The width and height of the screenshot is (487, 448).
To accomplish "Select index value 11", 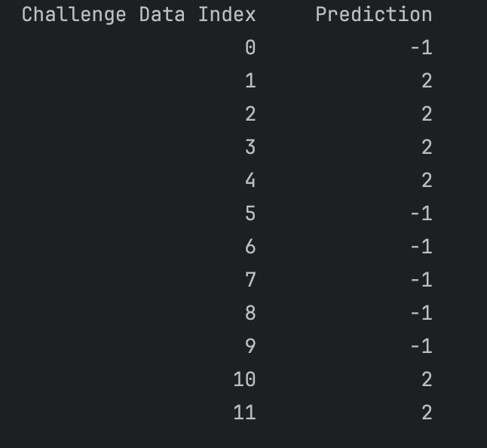I will [244, 413].
